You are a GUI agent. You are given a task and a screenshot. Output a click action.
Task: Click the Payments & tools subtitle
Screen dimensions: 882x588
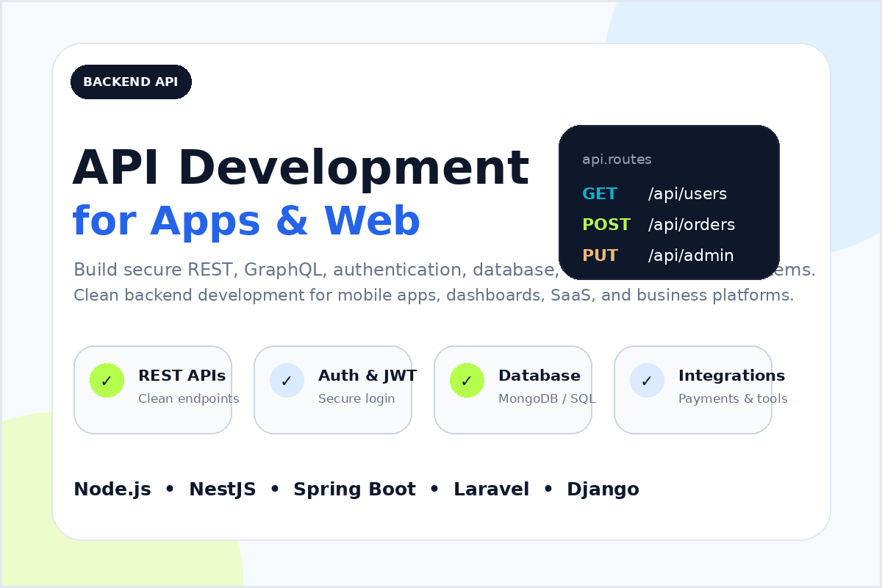tap(733, 399)
